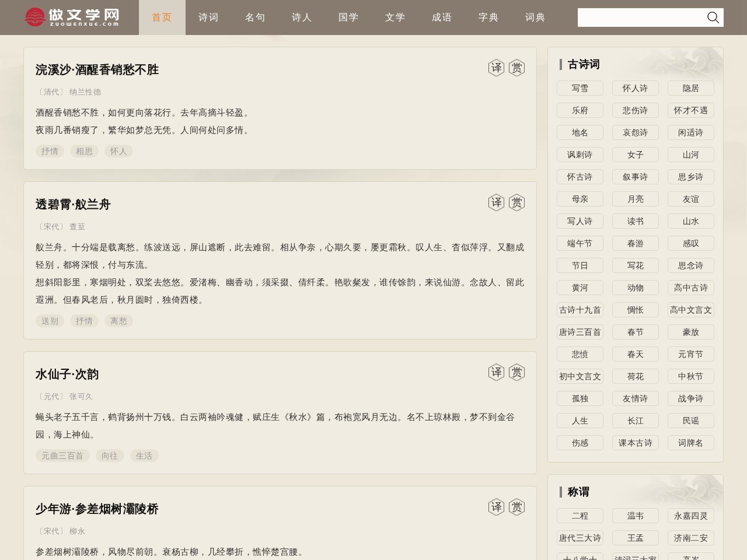Open 赏 appreciation icon on 少年游·参差烟树灞陵桥

coord(516,507)
